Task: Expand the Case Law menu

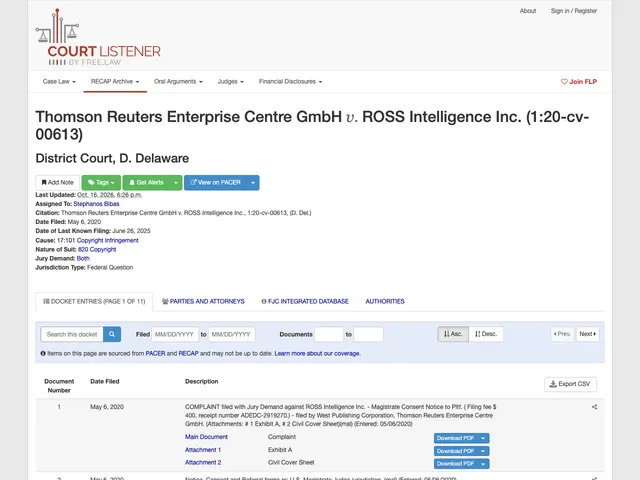Action: (59, 82)
